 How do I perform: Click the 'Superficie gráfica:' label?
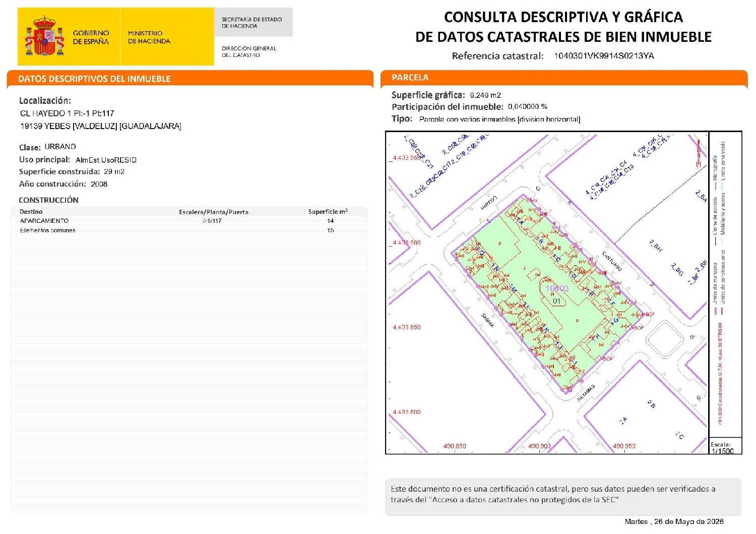click(428, 95)
